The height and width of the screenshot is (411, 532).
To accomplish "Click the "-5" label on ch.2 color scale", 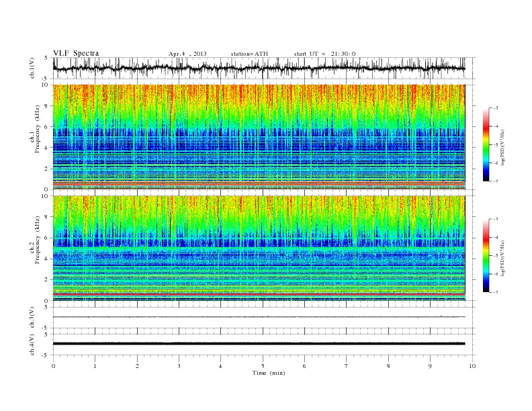I will (x=496, y=255).
